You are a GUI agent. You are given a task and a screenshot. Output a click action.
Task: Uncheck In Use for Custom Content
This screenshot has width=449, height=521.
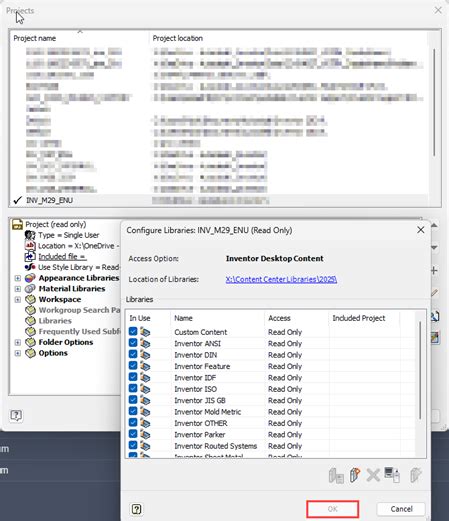(x=133, y=331)
